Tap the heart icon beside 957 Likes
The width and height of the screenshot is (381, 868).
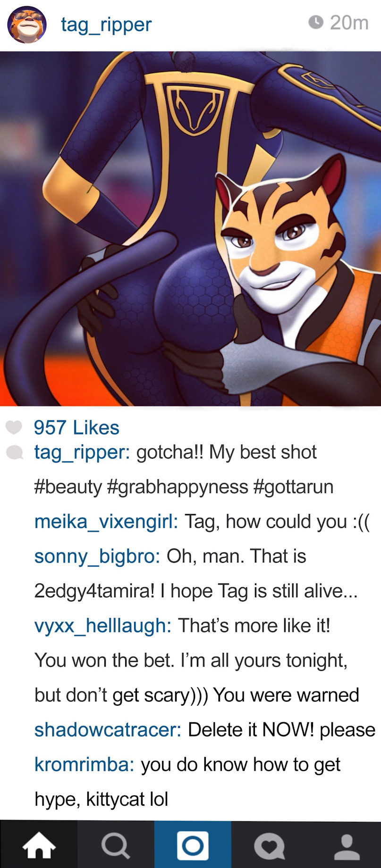tap(14, 427)
